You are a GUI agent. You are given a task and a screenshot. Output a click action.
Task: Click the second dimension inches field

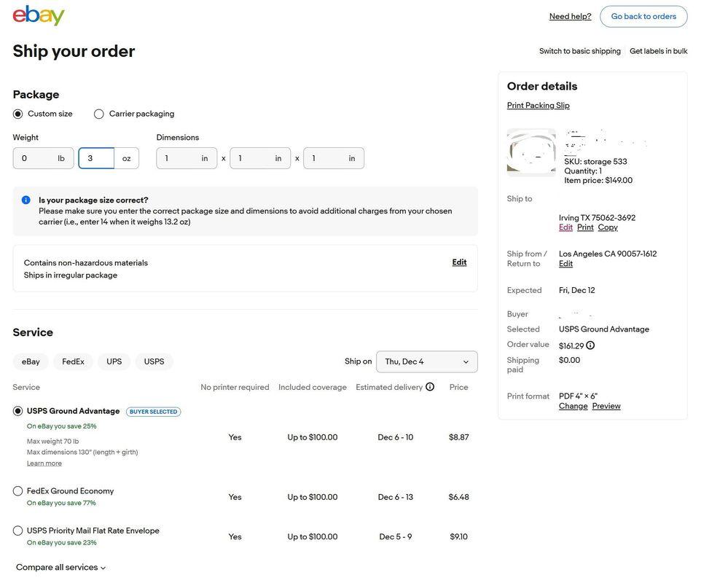[x=260, y=158]
